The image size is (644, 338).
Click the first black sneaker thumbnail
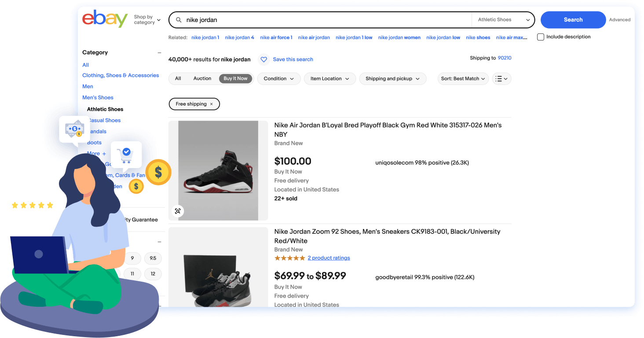[x=219, y=170]
